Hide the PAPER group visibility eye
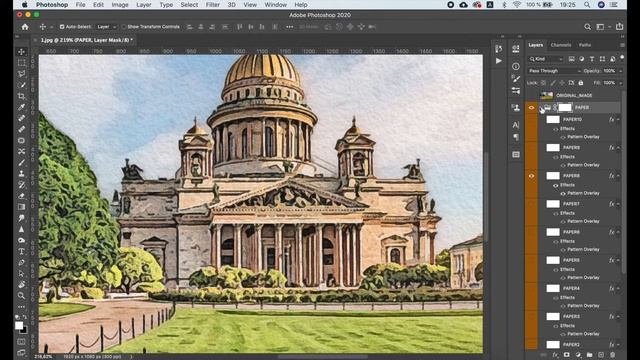This screenshot has width=640, height=360. click(x=531, y=108)
